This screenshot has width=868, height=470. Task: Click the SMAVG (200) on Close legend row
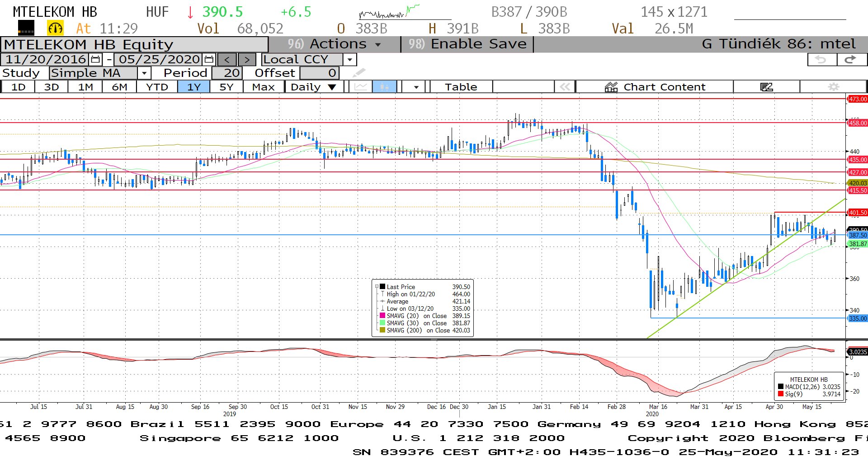tap(425, 330)
